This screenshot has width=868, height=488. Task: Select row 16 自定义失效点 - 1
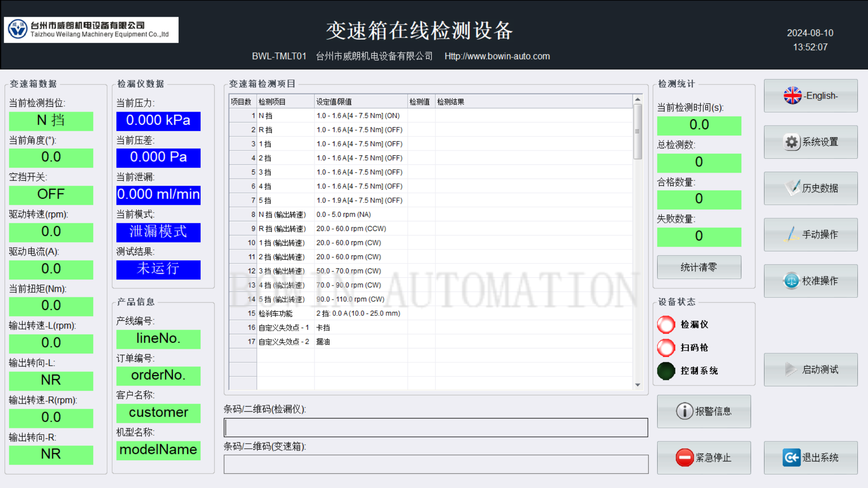tap(430, 328)
